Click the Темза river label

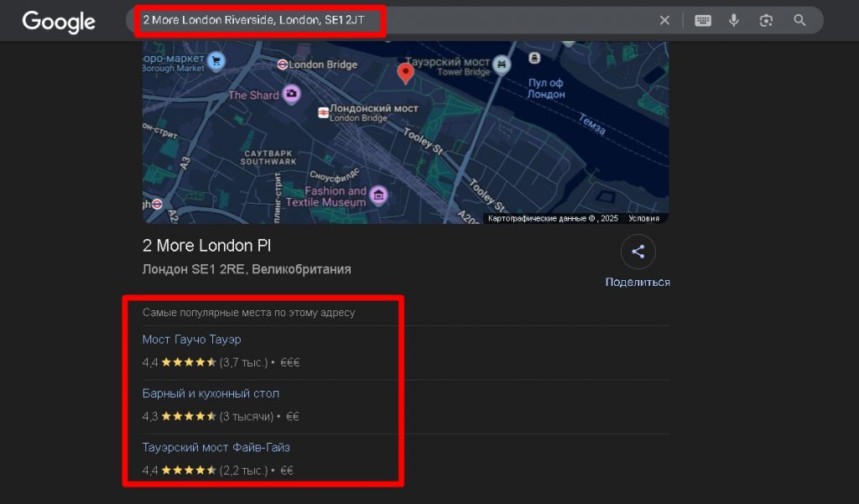tap(592, 124)
